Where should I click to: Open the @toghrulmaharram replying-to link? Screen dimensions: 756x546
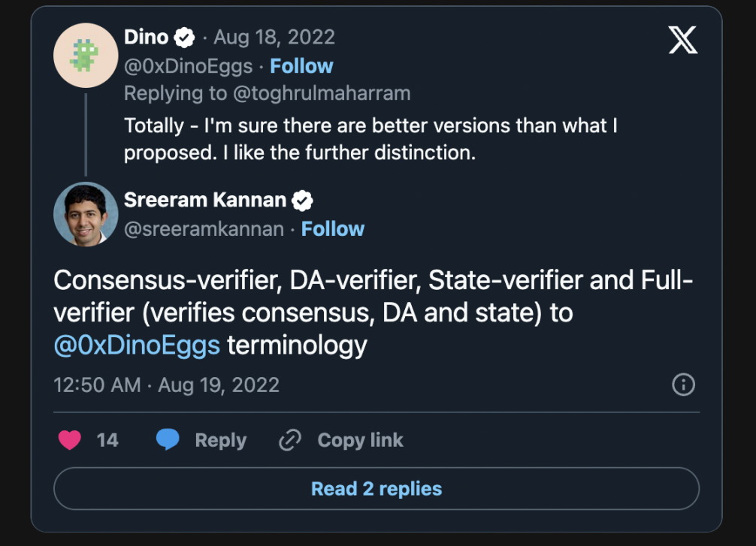324,93
